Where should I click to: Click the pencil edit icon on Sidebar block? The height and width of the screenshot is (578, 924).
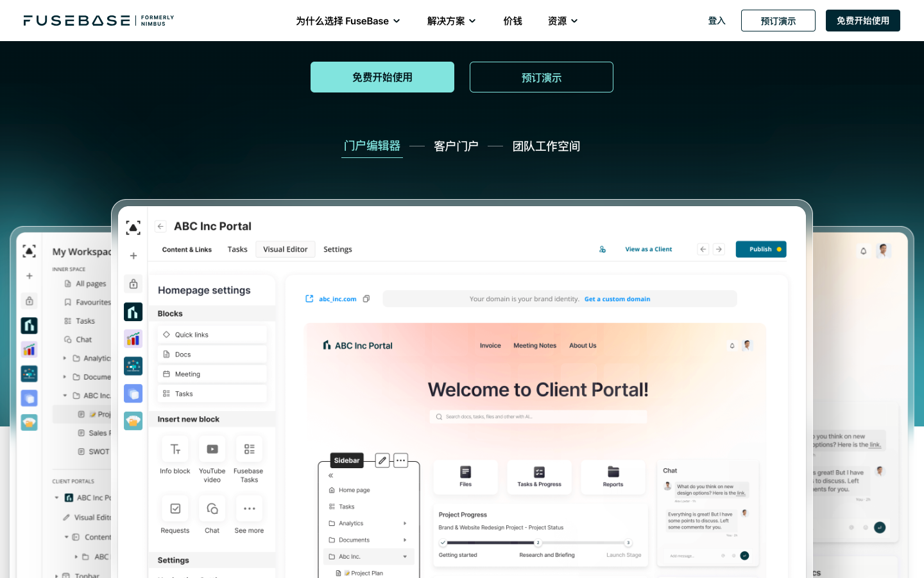pos(382,460)
